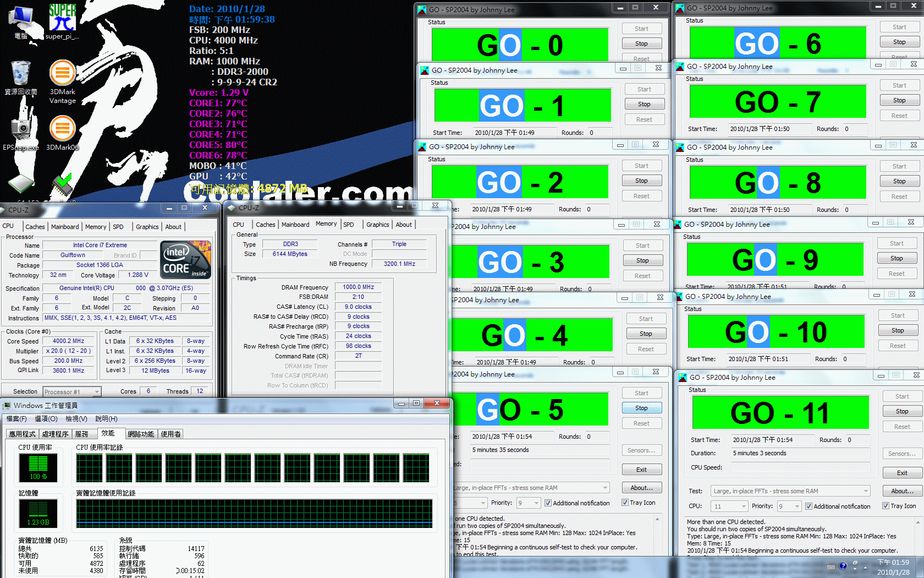Click About... in GO - 5 window

(x=642, y=488)
